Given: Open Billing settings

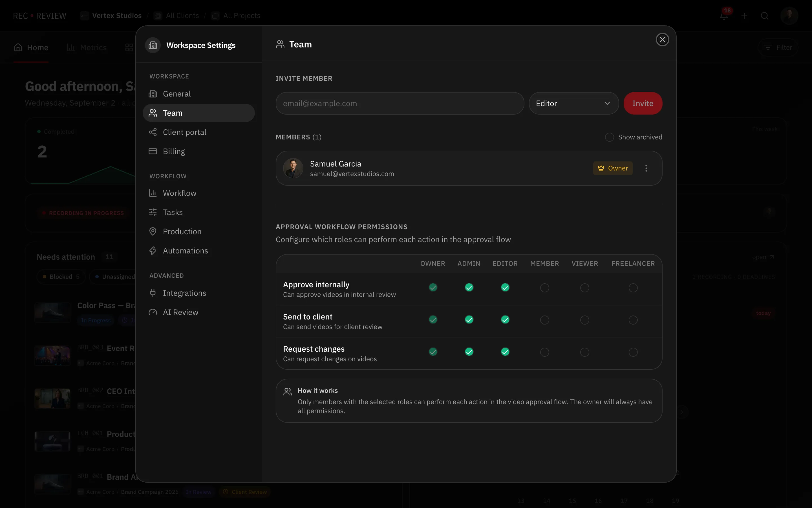Looking at the screenshot, I should click(x=199, y=151).
